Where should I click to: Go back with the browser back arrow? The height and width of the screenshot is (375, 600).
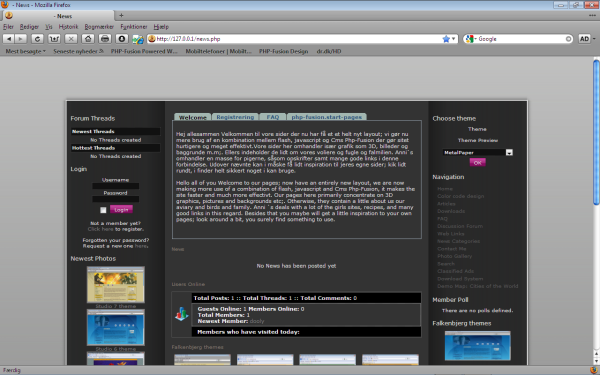(9, 39)
